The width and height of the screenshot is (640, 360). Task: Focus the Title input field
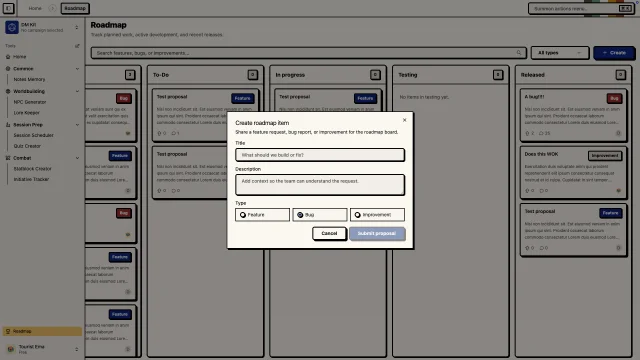coord(320,155)
